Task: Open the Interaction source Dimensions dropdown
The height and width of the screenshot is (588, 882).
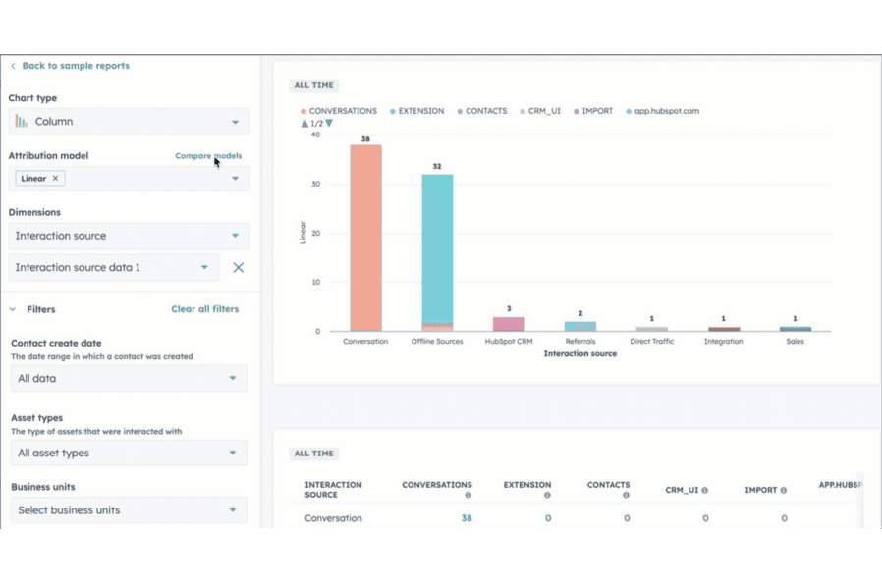Action: coord(129,236)
